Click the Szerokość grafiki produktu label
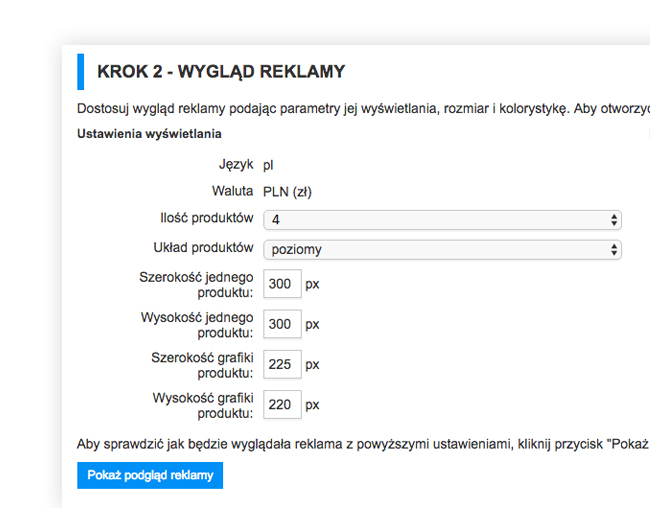The height and width of the screenshot is (508, 650). tap(202, 365)
